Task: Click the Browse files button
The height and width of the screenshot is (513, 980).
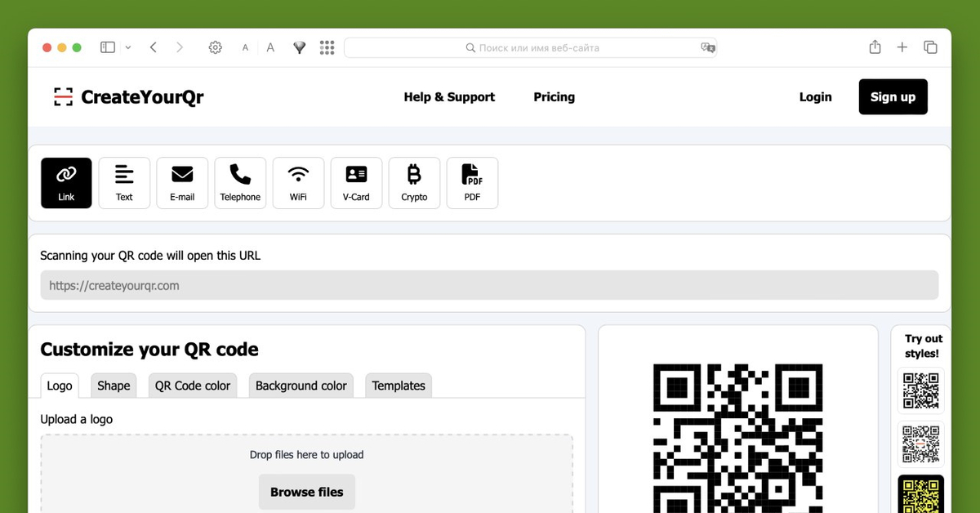Action: pyautogui.click(x=307, y=492)
